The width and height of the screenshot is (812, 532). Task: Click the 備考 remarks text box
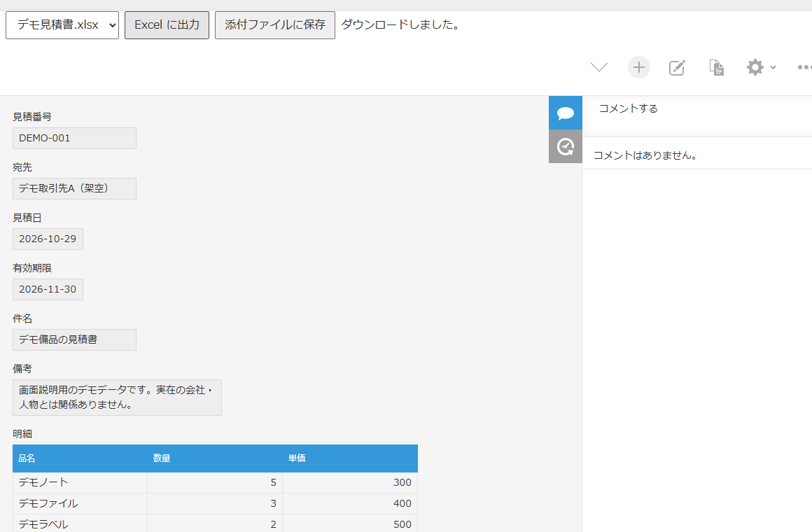[x=117, y=398]
